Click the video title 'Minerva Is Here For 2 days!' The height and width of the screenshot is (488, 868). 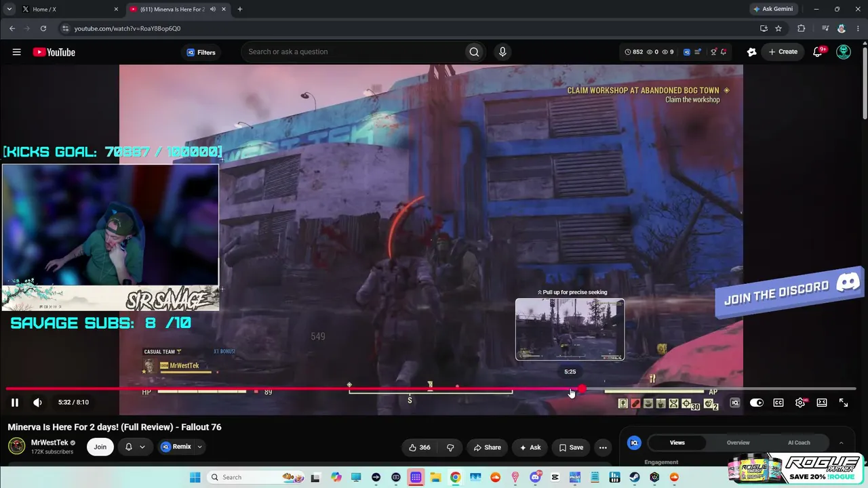click(x=115, y=427)
